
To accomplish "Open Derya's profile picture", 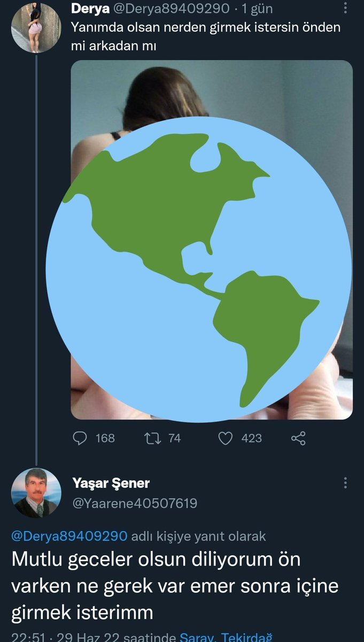I will [x=36, y=28].
